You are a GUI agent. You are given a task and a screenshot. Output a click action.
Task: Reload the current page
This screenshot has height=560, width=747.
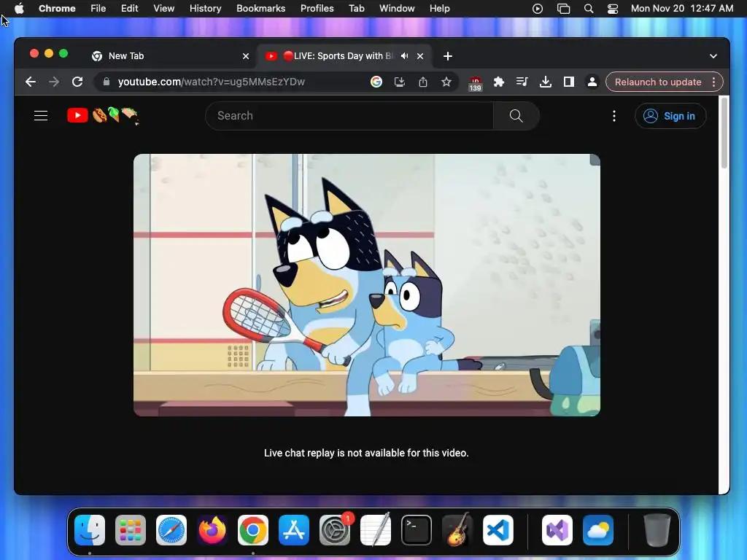click(x=77, y=82)
